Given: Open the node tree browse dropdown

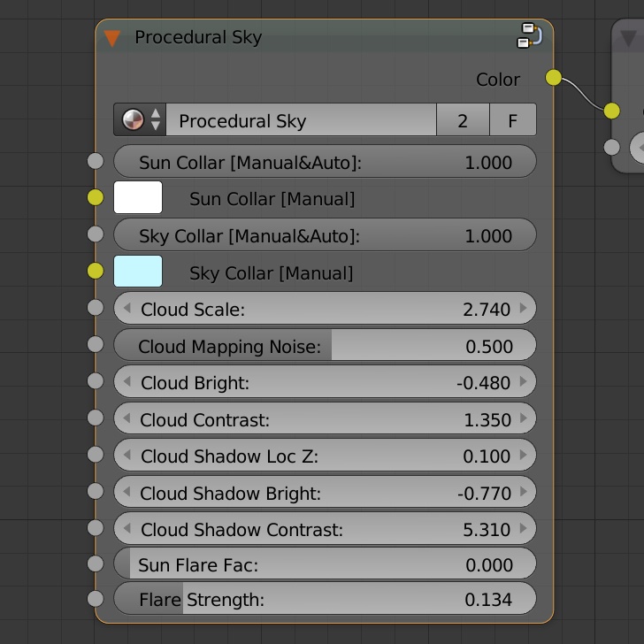Looking at the screenshot, I should click(140, 120).
